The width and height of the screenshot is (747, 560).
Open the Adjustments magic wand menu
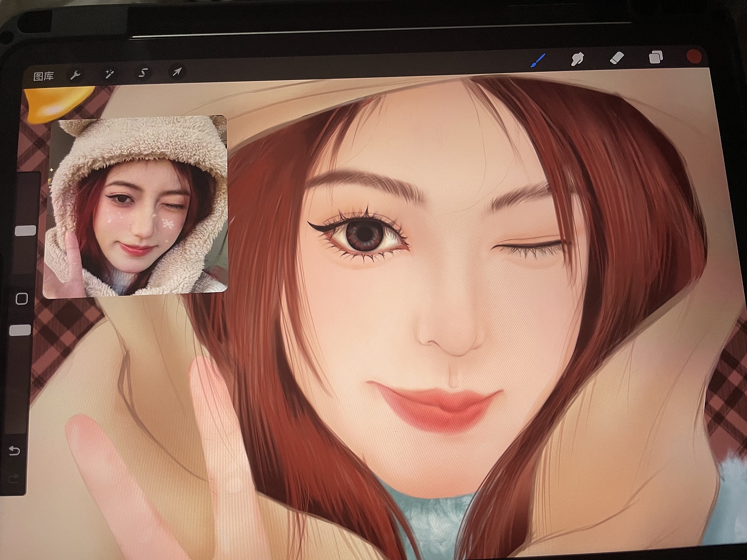click(109, 73)
